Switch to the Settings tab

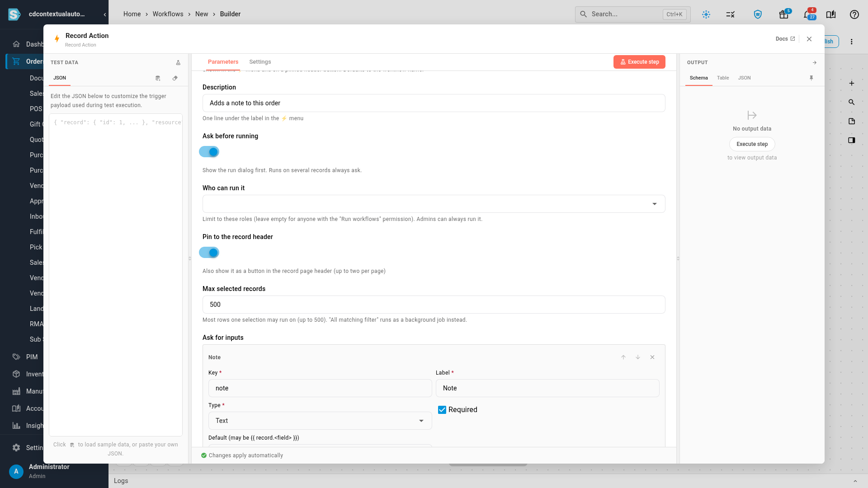(x=260, y=62)
